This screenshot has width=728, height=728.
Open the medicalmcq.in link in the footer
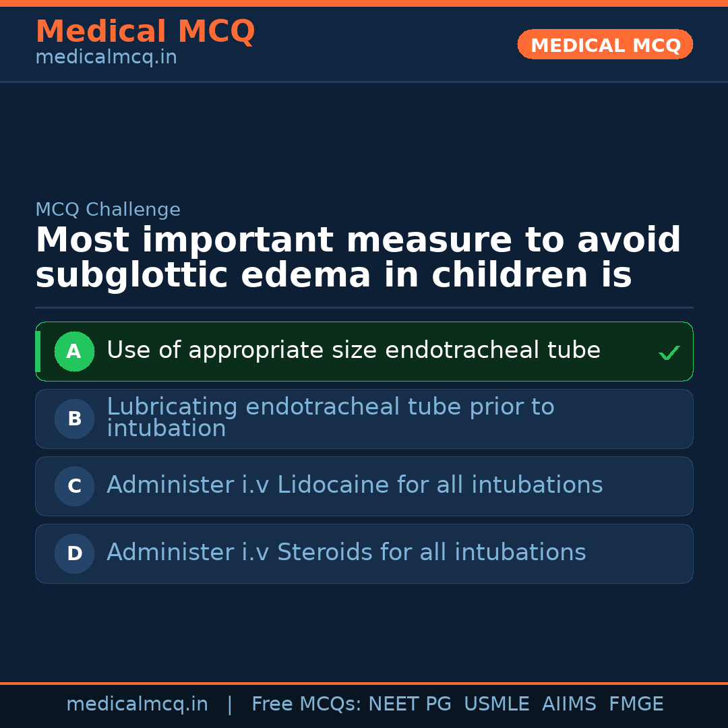[x=137, y=704]
